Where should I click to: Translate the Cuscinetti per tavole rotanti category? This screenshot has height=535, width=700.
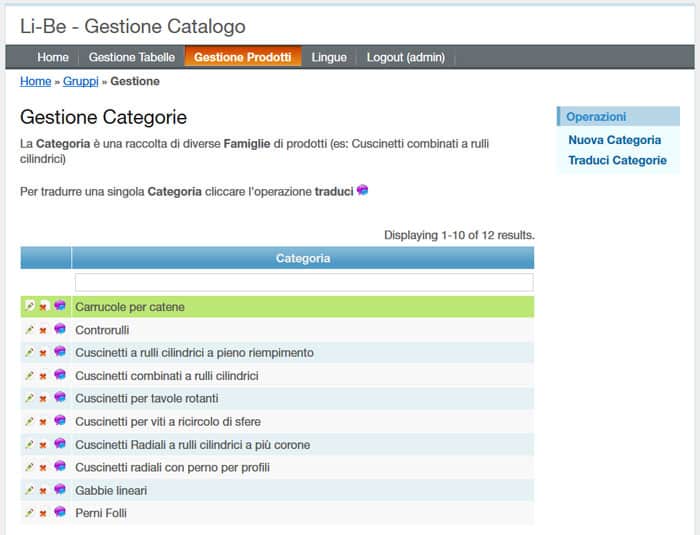59,398
